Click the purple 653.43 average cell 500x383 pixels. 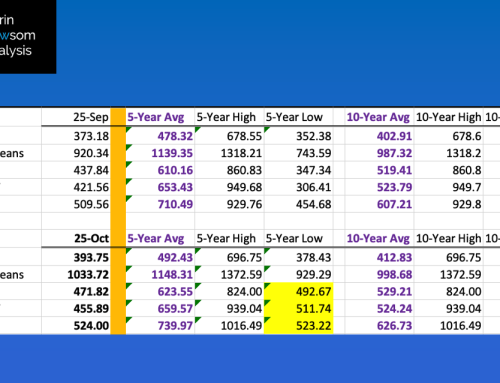(x=160, y=187)
